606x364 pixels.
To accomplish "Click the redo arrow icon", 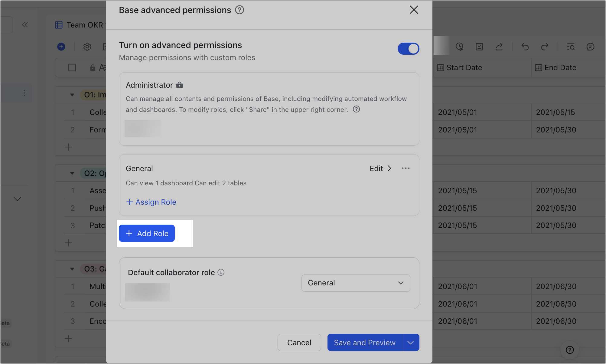I will point(545,47).
